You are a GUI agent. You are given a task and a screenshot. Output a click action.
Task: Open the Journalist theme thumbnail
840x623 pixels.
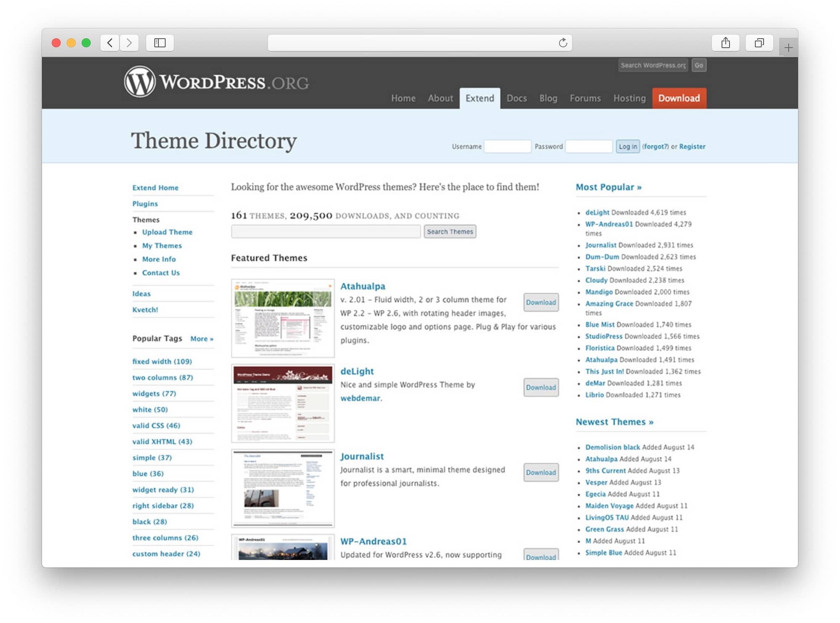(x=283, y=489)
